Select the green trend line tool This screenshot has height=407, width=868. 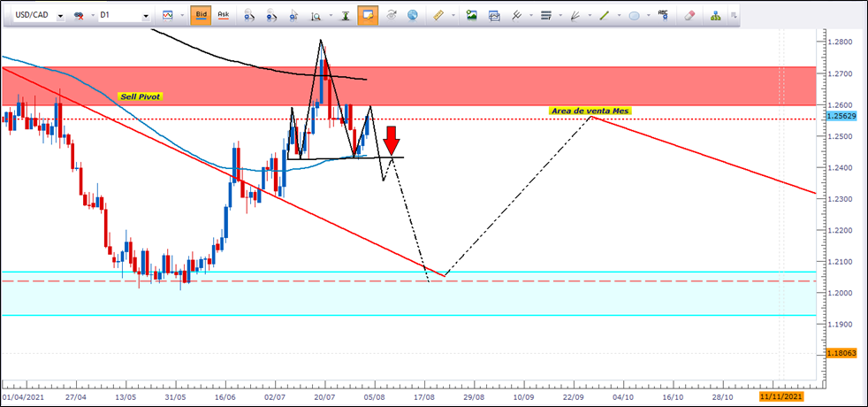[605, 15]
